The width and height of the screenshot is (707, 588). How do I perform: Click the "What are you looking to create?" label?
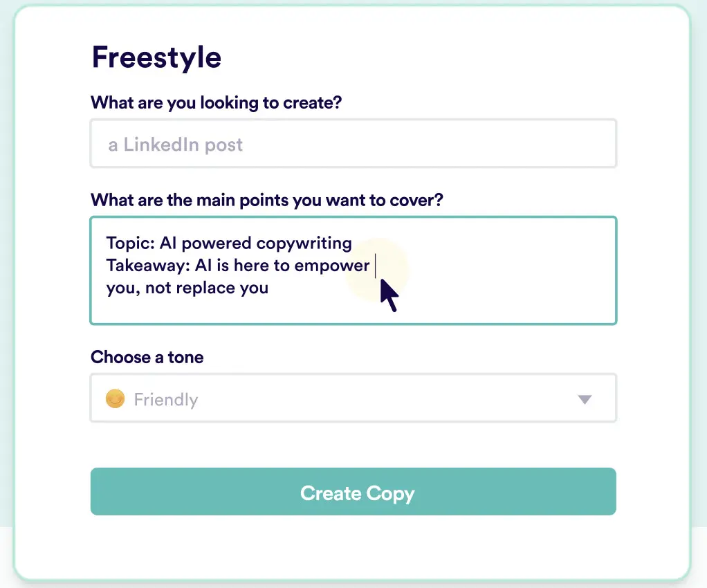(217, 102)
